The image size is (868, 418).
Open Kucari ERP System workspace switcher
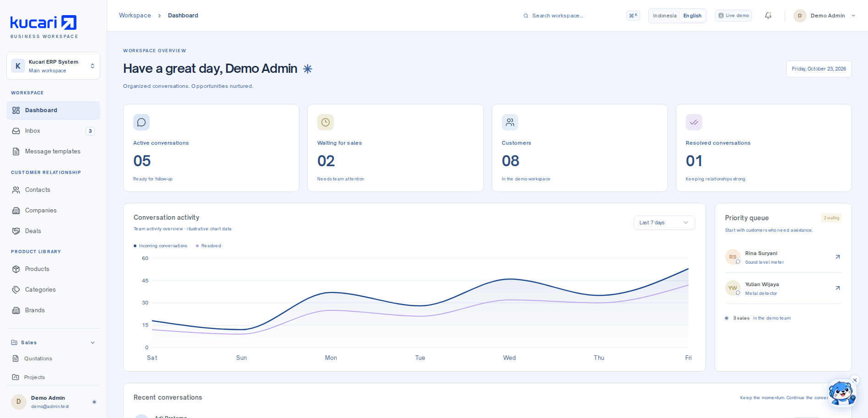53,66
